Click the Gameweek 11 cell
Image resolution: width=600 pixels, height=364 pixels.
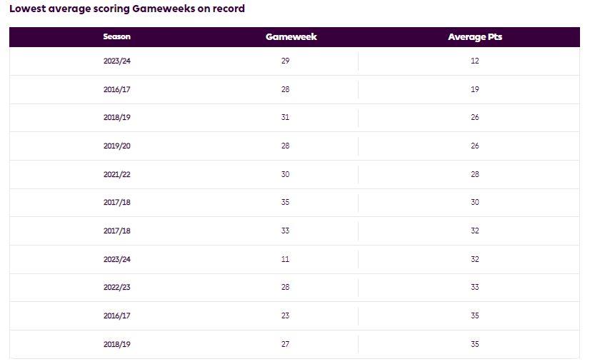coord(286,259)
